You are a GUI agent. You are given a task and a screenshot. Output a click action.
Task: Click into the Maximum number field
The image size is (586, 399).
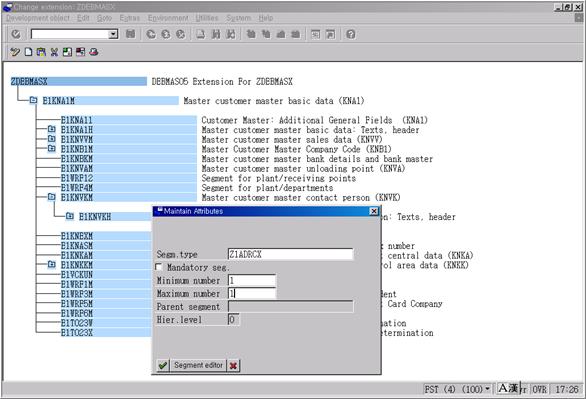(x=252, y=293)
